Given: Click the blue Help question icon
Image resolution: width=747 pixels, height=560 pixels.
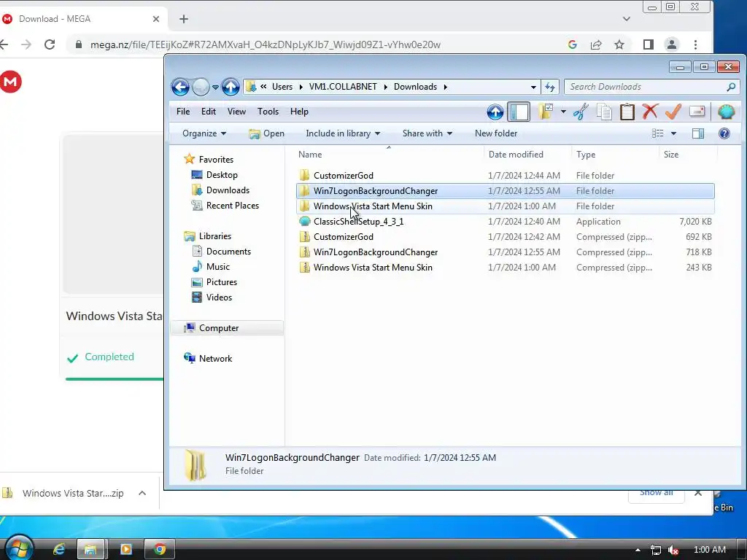Looking at the screenshot, I should (x=724, y=133).
